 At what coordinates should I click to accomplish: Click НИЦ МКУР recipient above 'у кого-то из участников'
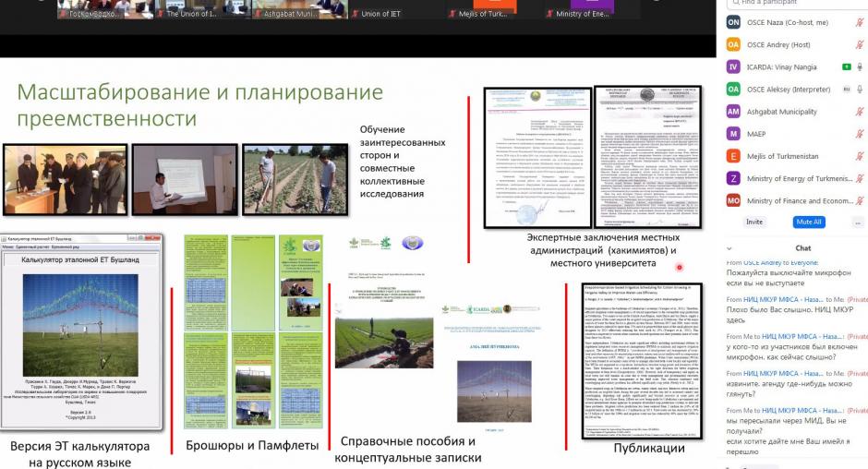802,336
